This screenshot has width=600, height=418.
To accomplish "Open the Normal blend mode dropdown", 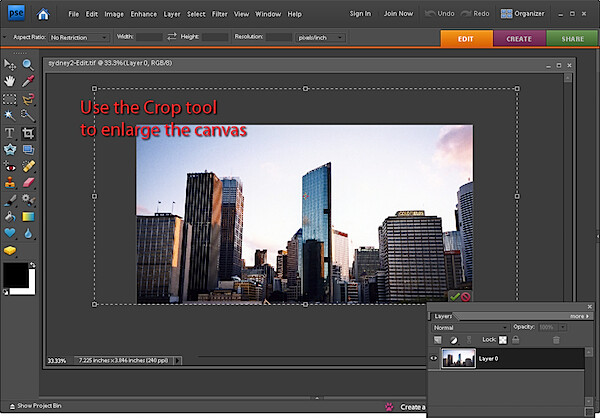I will tap(470, 328).
